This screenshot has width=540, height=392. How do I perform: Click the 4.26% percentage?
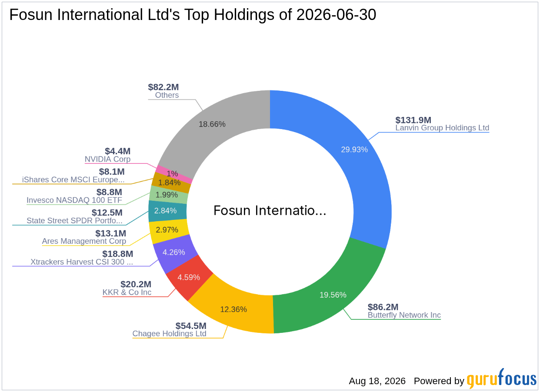173,252
